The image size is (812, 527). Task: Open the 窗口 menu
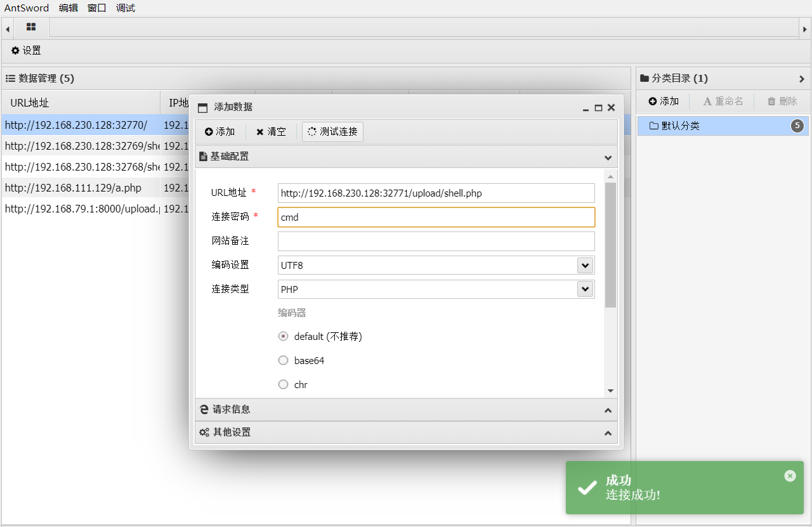(x=97, y=8)
